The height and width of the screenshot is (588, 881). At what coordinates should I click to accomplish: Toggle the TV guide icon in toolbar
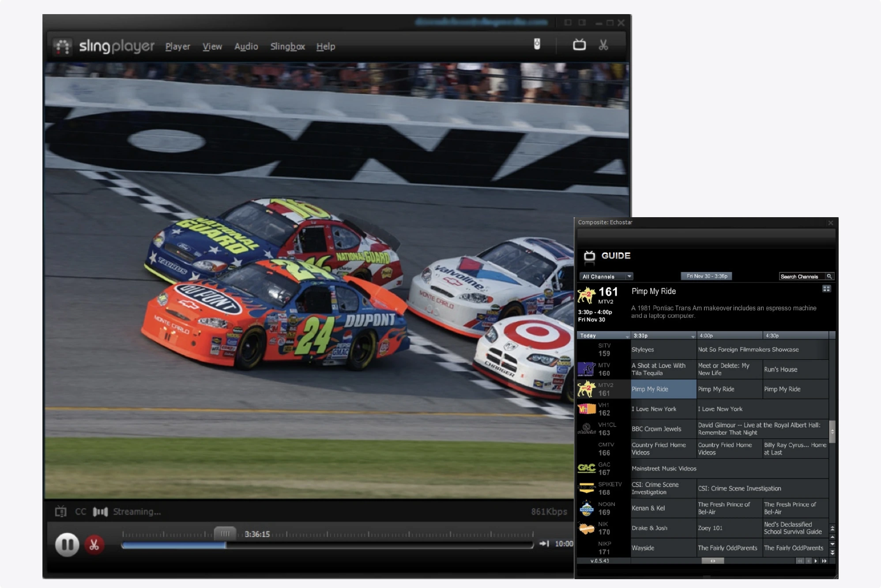coord(579,45)
